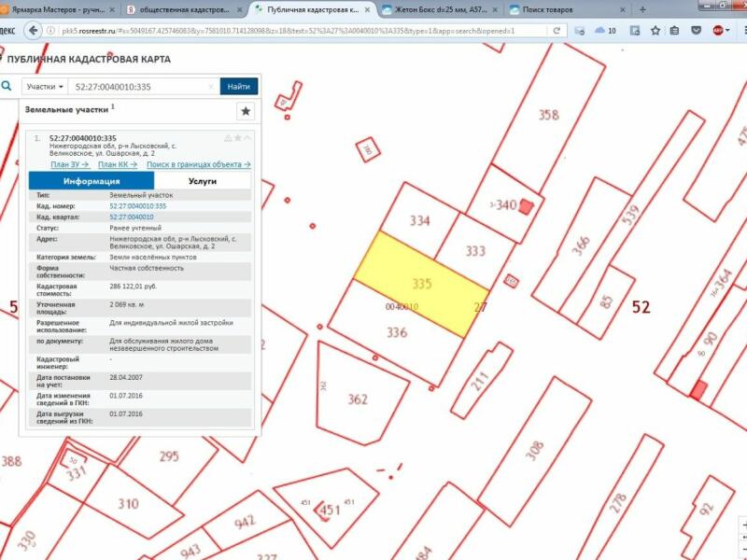Click the red building marker by 340
The height and width of the screenshot is (560, 747).
click(526, 206)
